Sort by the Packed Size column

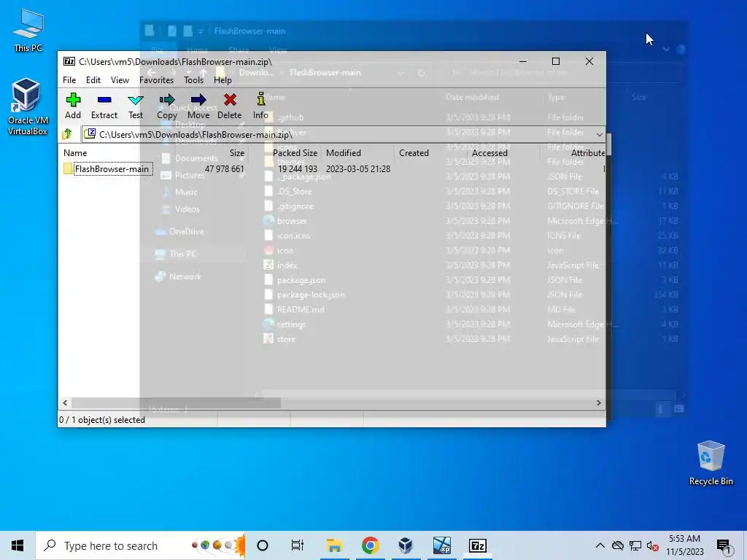295,153
